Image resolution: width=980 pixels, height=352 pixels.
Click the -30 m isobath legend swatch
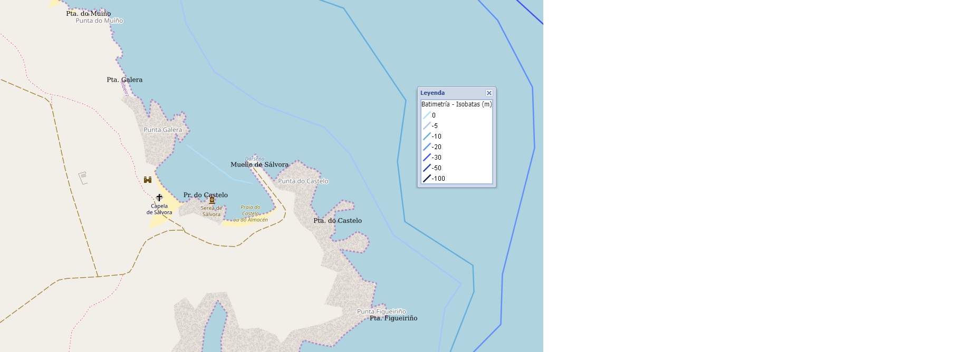pos(427,158)
